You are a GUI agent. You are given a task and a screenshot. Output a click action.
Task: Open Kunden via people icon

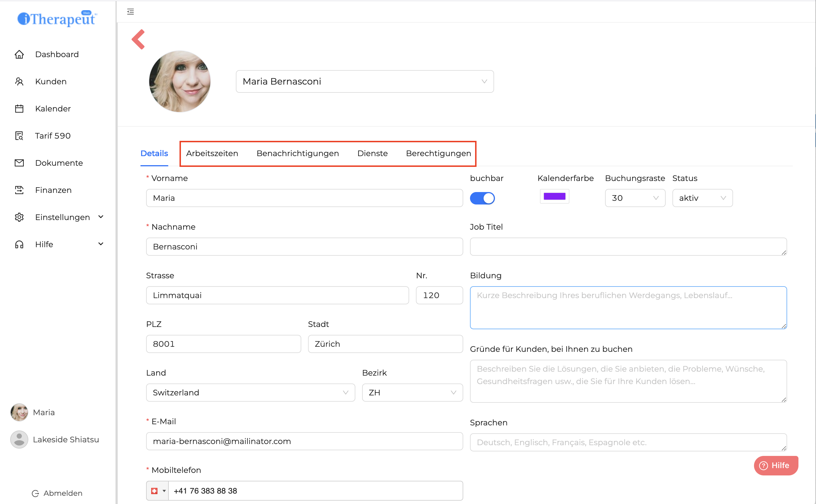pyautogui.click(x=19, y=82)
